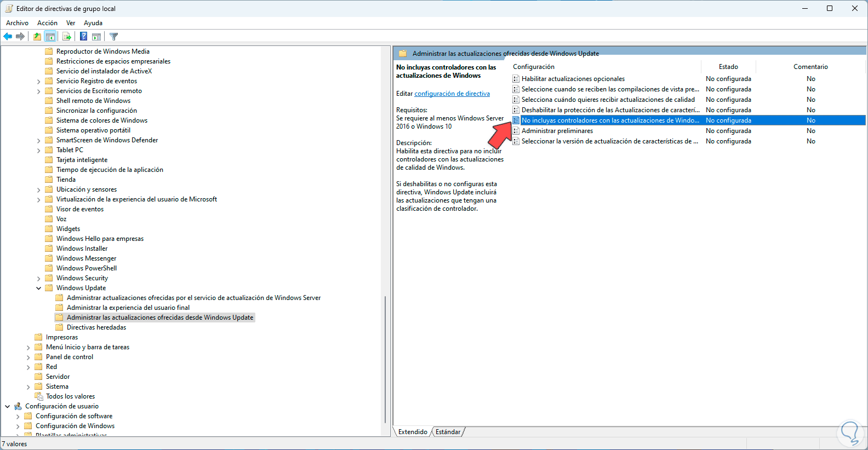Switch to the Estándar tab

coord(448,432)
